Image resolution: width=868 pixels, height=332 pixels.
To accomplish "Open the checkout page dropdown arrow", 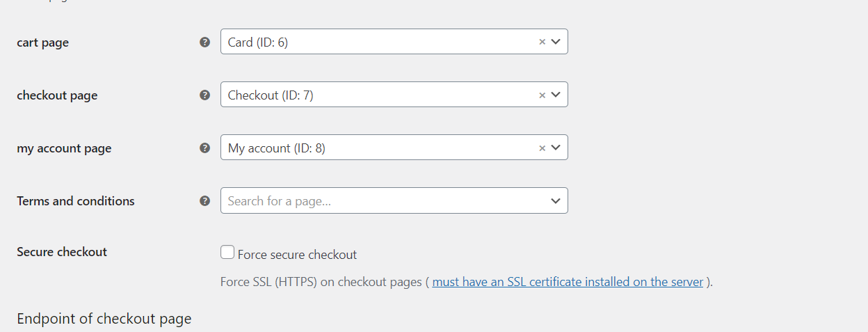I will 556,95.
